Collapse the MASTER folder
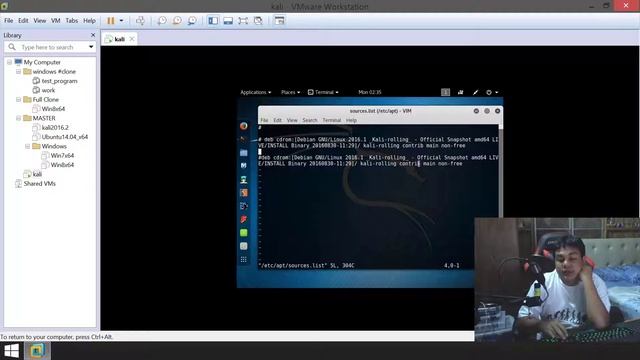The width and height of the screenshot is (640, 360). 18,118
